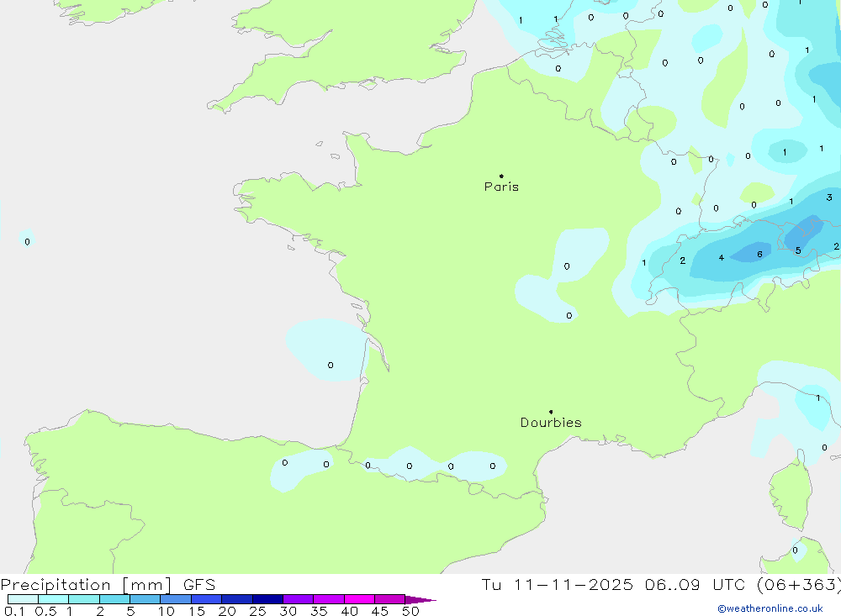841x616 pixels.
Task: Click the legend arrow tip past 50
Action: click(x=421, y=600)
